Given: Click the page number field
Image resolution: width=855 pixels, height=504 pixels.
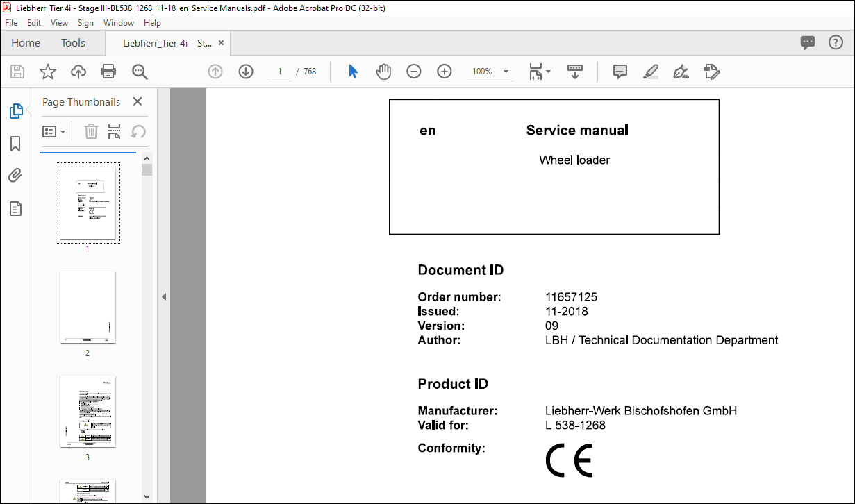Looking at the screenshot, I should coord(280,72).
